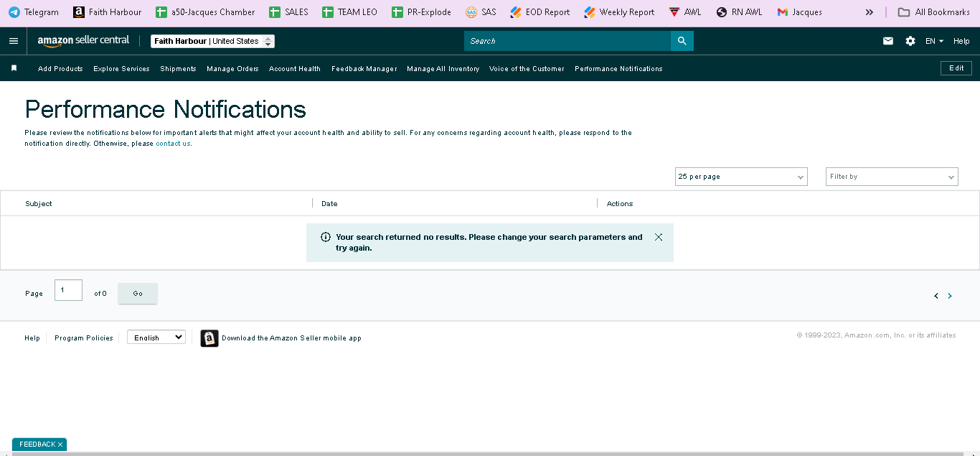Open the AWL bookmark
The image size is (980, 456).
click(685, 12)
